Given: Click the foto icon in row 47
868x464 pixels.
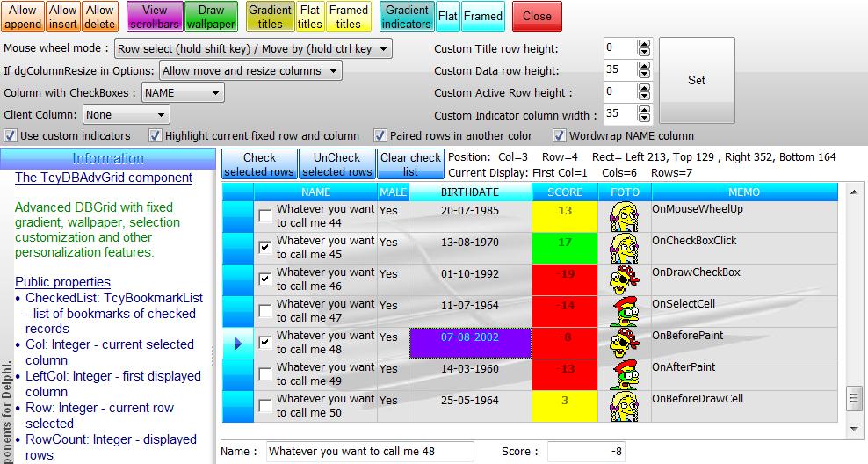Looking at the screenshot, I should click(624, 312).
